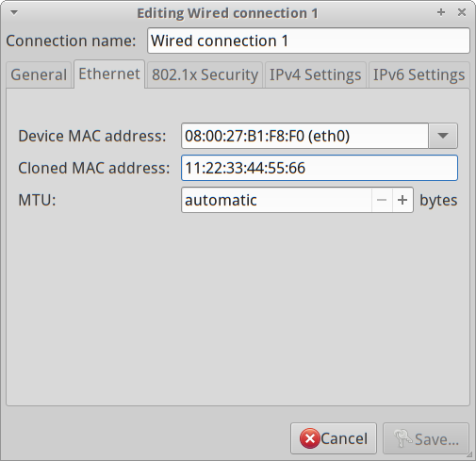Screen dimensions: 476x461
Task: Click the Save... button
Action: point(426,438)
